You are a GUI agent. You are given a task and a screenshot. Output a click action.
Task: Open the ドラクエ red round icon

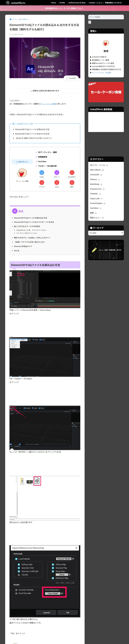tap(42, 182)
